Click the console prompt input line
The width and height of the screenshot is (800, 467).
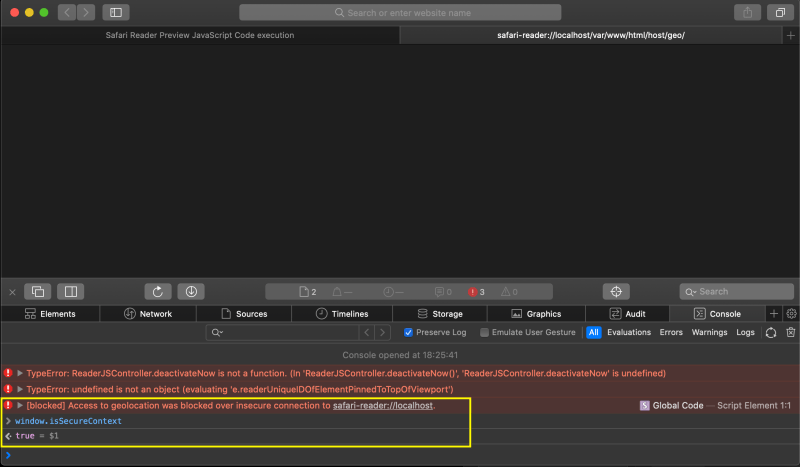coord(400,455)
